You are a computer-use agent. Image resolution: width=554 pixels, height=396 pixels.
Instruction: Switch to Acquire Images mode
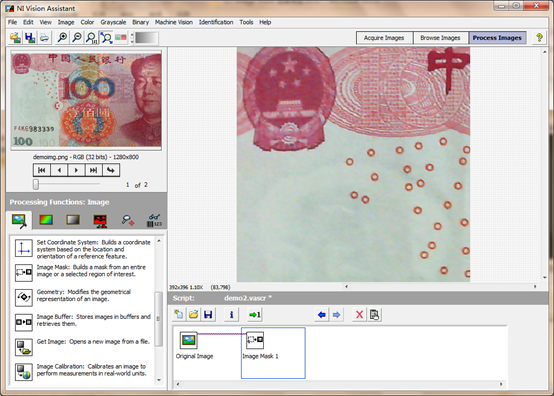[384, 37]
